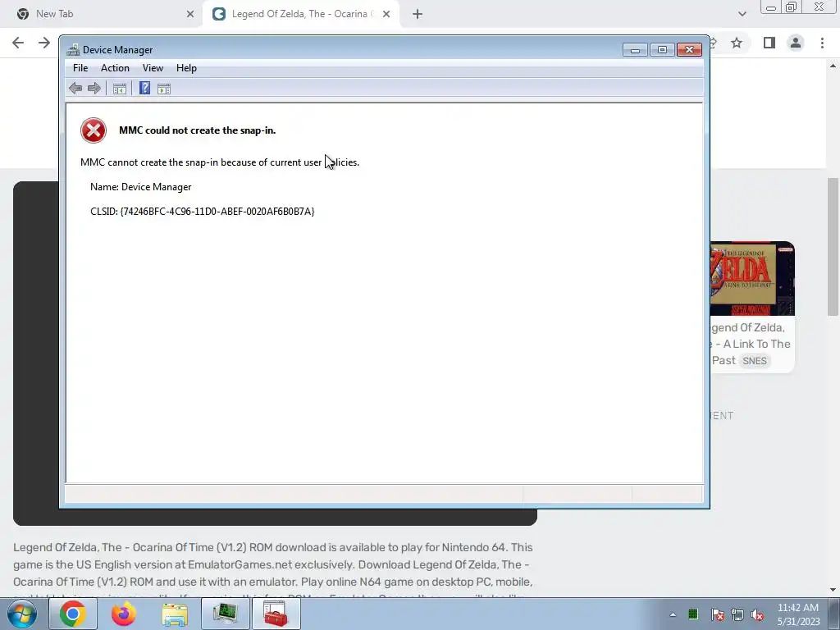Viewport: 840px width, 630px height.
Task: Click the Chrome page vertical scrollbar thumb
Action: (x=833, y=246)
